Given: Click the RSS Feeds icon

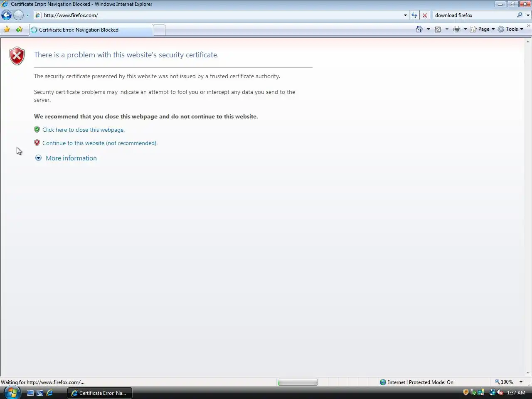Looking at the screenshot, I should click(438, 29).
